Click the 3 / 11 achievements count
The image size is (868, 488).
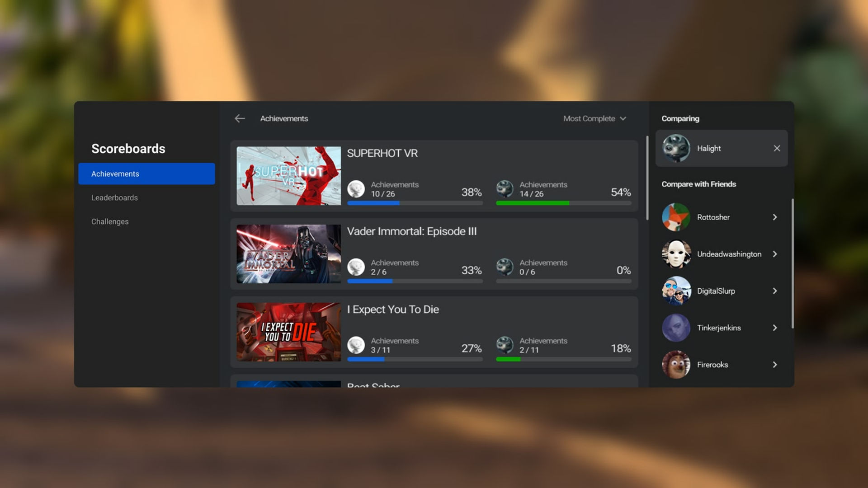click(380, 350)
